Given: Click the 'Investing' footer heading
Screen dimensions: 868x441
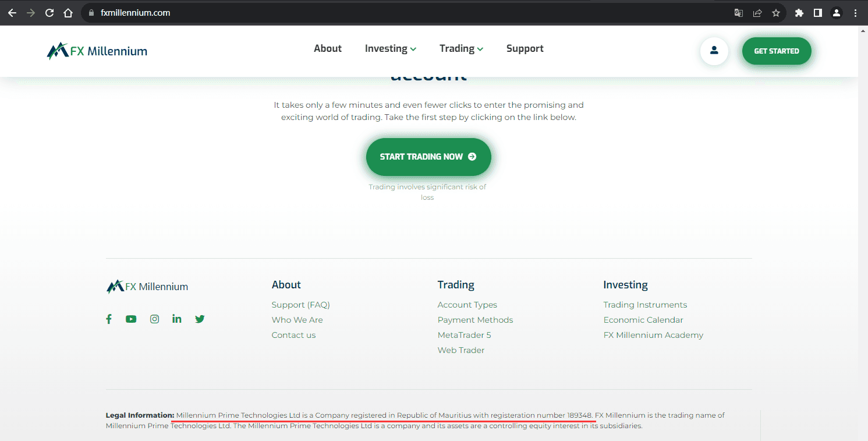Looking at the screenshot, I should tap(625, 285).
